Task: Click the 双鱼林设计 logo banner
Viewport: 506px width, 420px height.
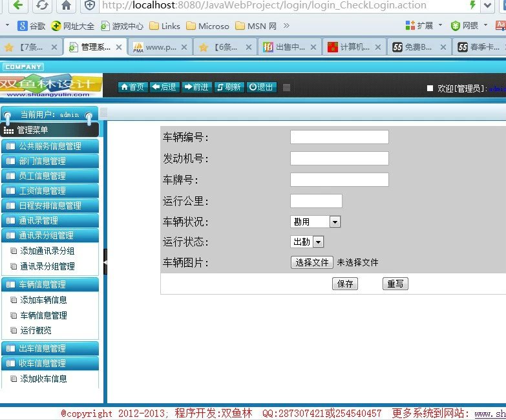Action: 51,86
